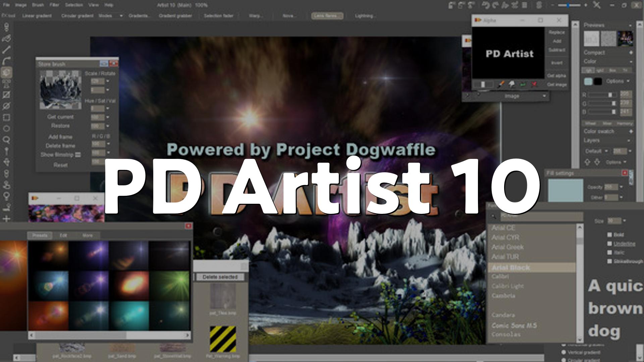Click the Delete selected button
Viewport: 644px width, 362px height.
click(220, 277)
